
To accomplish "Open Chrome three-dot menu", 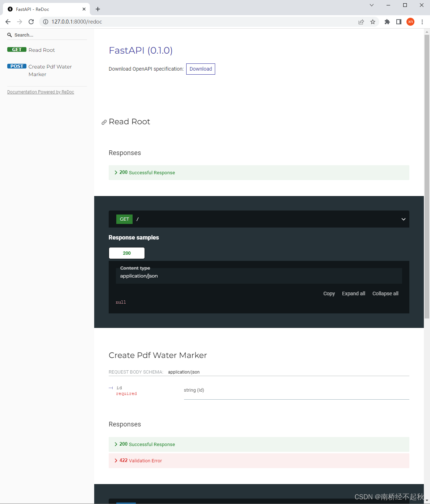I will 422,22.
